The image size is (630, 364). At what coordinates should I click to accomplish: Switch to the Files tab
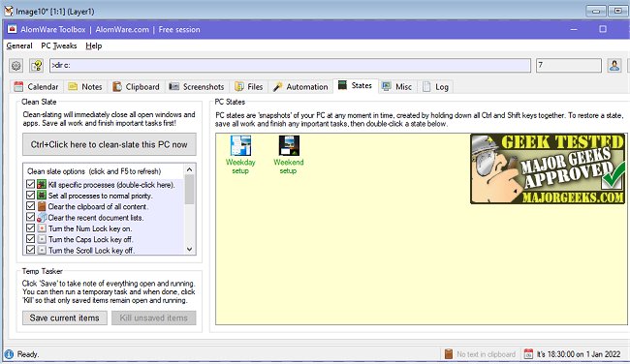pos(249,87)
